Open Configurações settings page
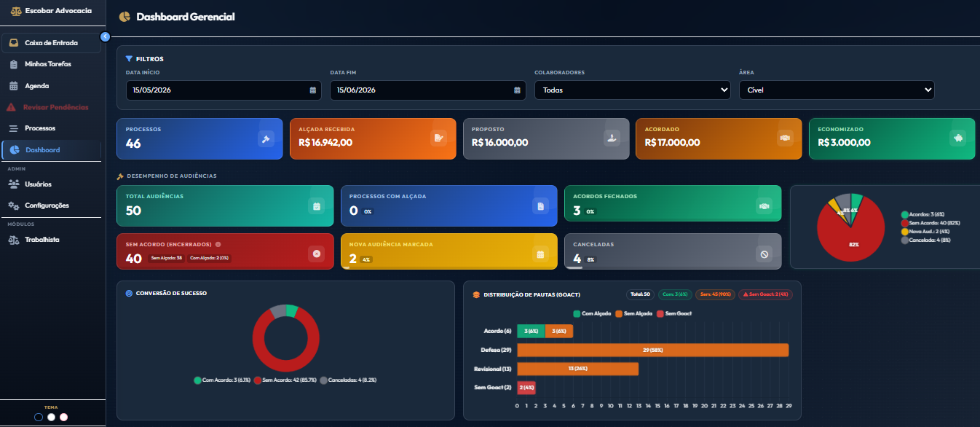980x427 pixels. coord(51,205)
